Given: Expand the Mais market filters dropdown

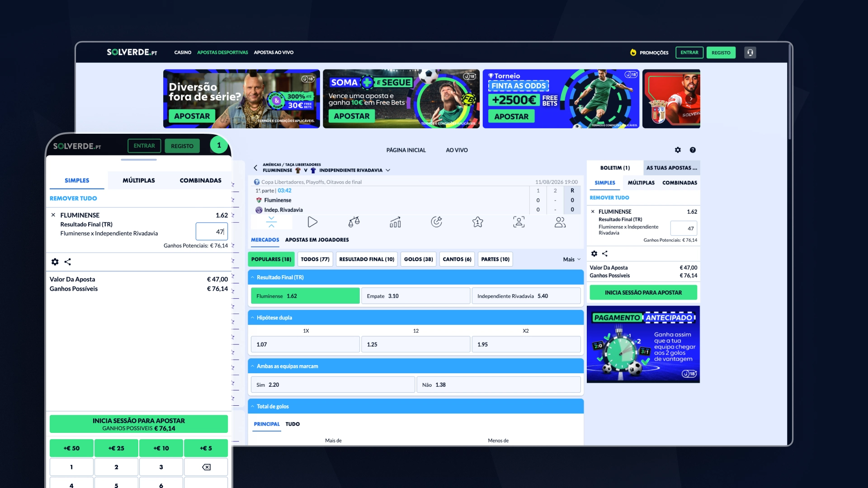Looking at the screenshot, I should (572, 259).
